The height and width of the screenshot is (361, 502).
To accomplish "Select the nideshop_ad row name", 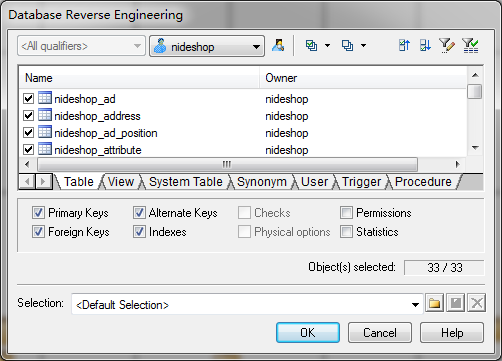I will (85, 99).
